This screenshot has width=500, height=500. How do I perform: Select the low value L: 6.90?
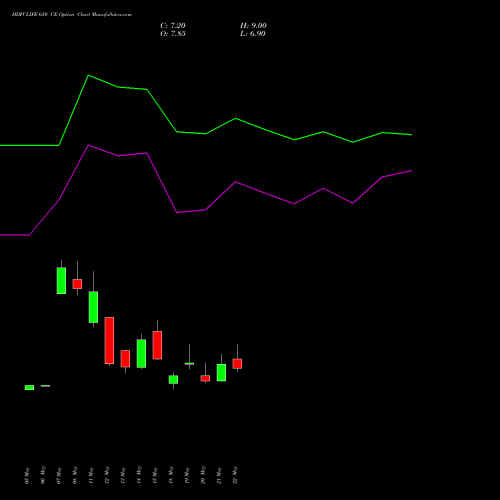tap(253, 34)
